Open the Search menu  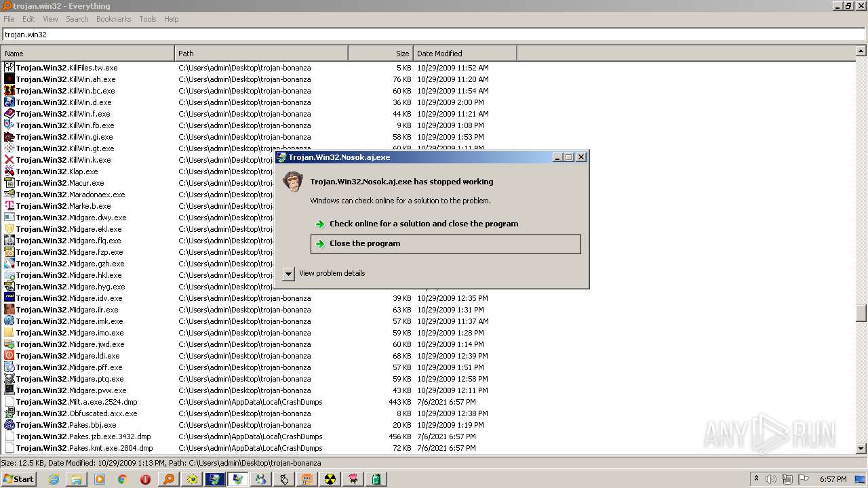(x=77, y=19)
